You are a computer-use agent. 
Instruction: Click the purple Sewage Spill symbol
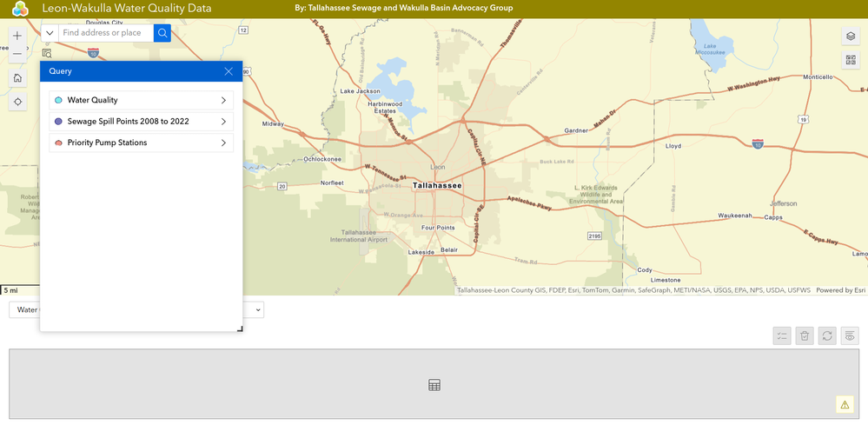(x=59, y=121)
